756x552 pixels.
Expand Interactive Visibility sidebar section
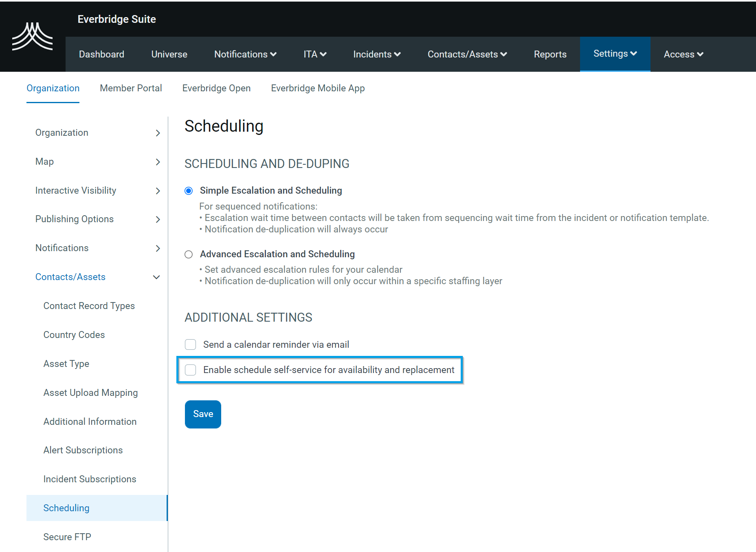coord(97,191)
